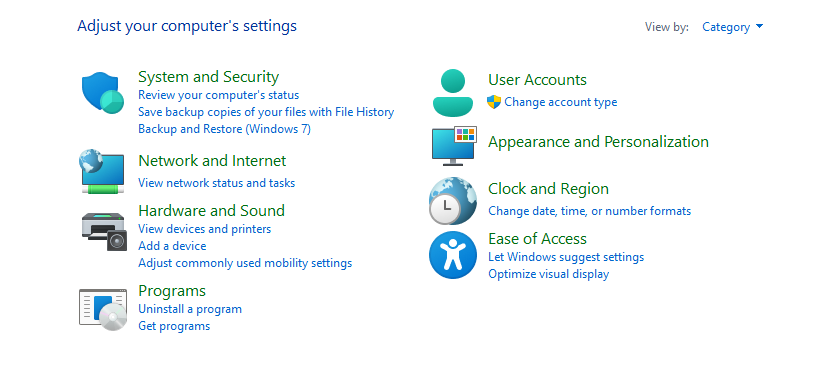Open Backup and Restore (Windows 7)
Image resolution: width=825 pixels, height=382 pixels.
224,129
